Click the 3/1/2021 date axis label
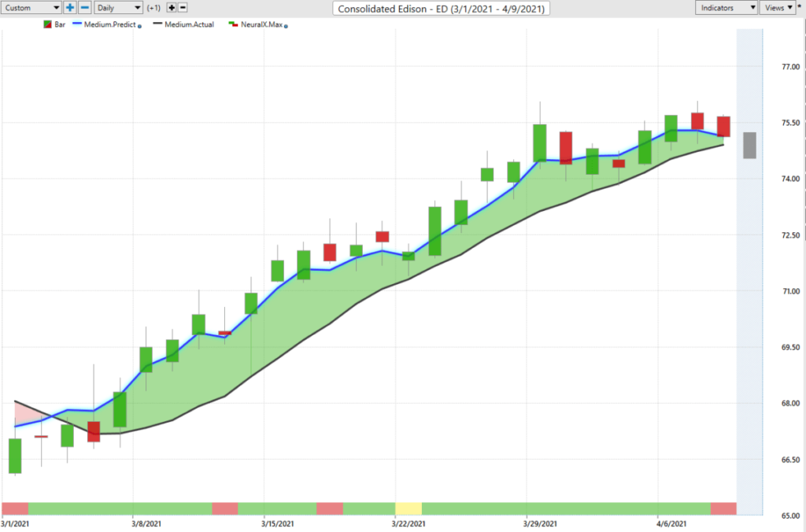This screenshot has width=806, height=532. [x=15, y=524]
